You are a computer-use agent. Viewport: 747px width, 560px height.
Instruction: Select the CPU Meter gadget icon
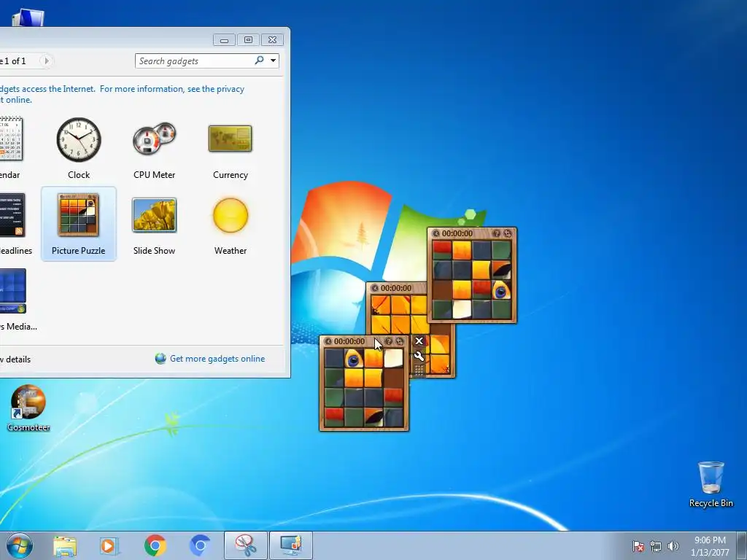click(155, 139)
